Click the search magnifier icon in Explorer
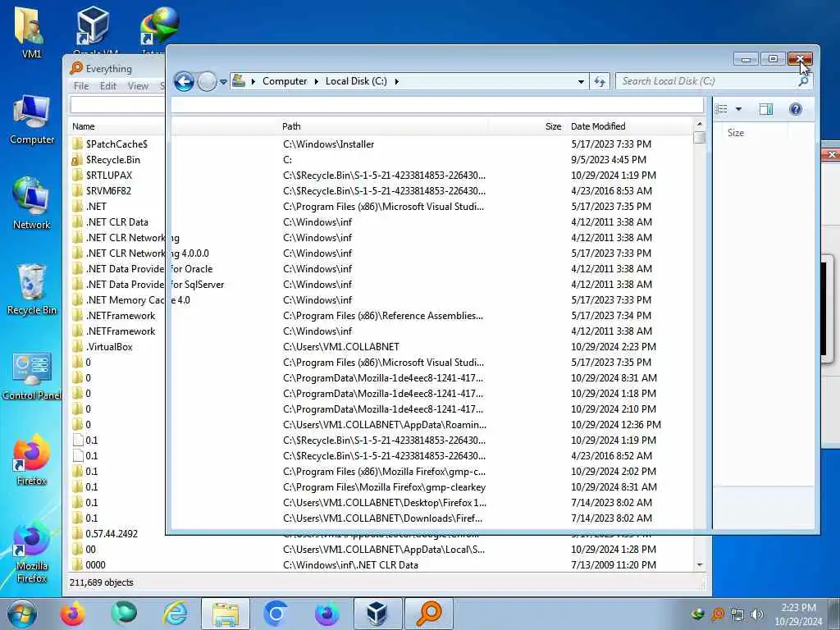 pos(803,81)
